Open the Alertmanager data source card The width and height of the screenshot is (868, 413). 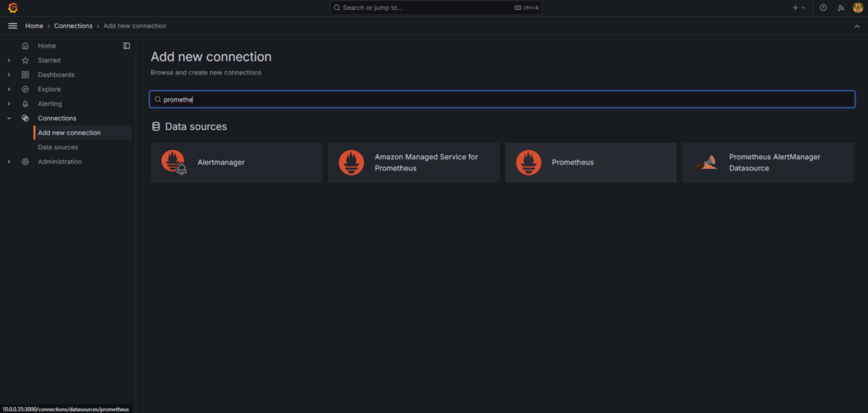tap(236, 163)
